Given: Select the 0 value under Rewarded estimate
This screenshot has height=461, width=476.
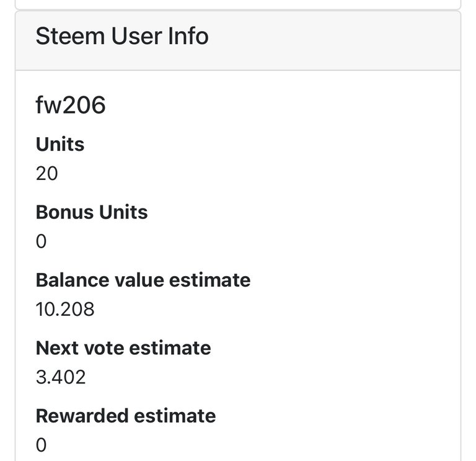Looking at the screenshot, I should (42, 444).
